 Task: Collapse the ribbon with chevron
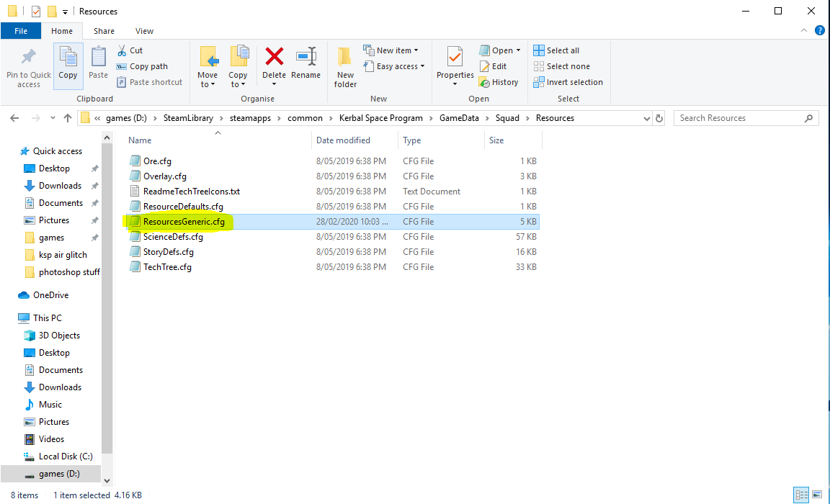(804, 31)
